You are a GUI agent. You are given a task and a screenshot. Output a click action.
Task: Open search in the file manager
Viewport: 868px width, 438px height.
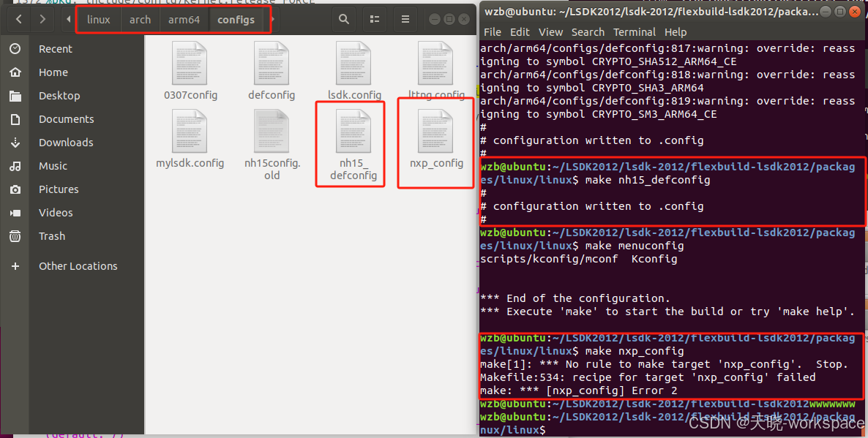pos(344,20)
